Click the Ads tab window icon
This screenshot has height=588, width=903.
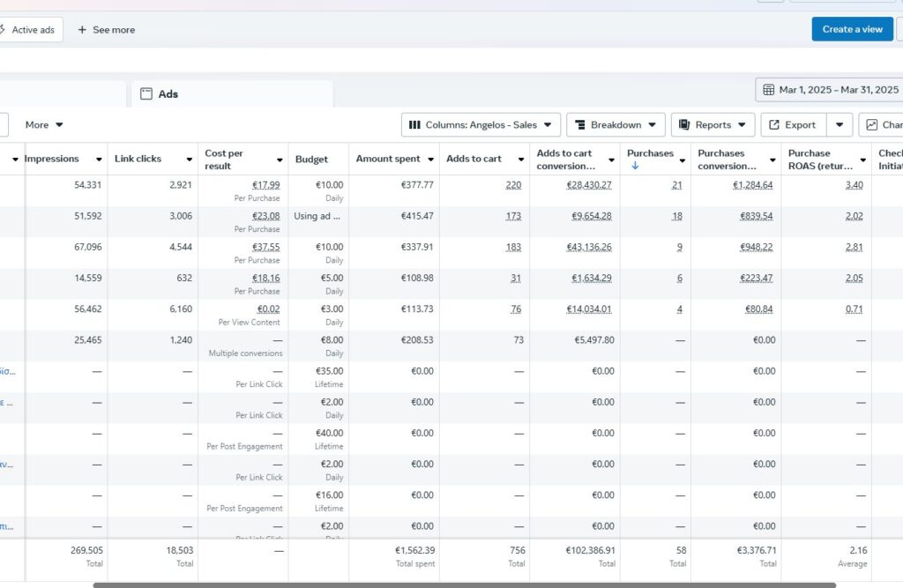[x=146, y=93]
